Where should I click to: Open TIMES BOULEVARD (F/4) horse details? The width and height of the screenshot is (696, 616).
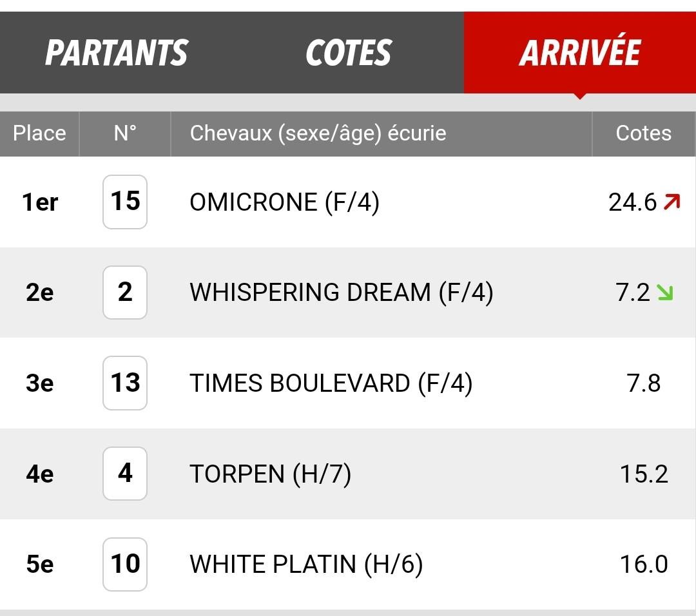[331, 383]
